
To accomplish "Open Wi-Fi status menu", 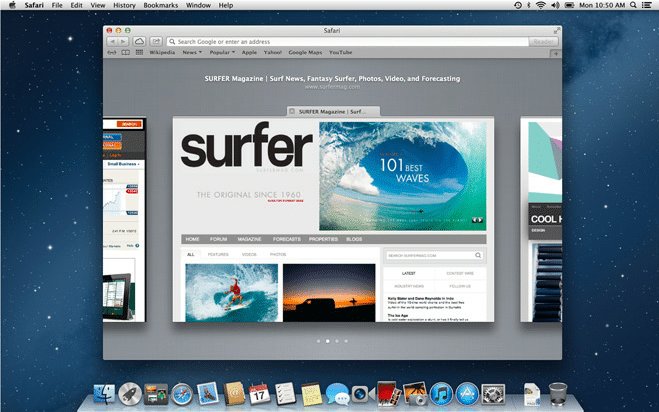I will coord(541,5).
